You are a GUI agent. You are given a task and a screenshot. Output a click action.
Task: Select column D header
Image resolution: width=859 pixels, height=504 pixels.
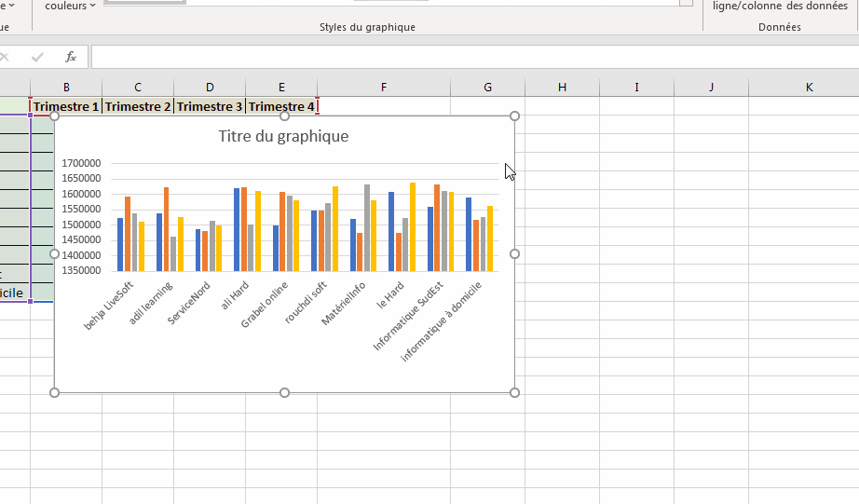coord(210,87)
